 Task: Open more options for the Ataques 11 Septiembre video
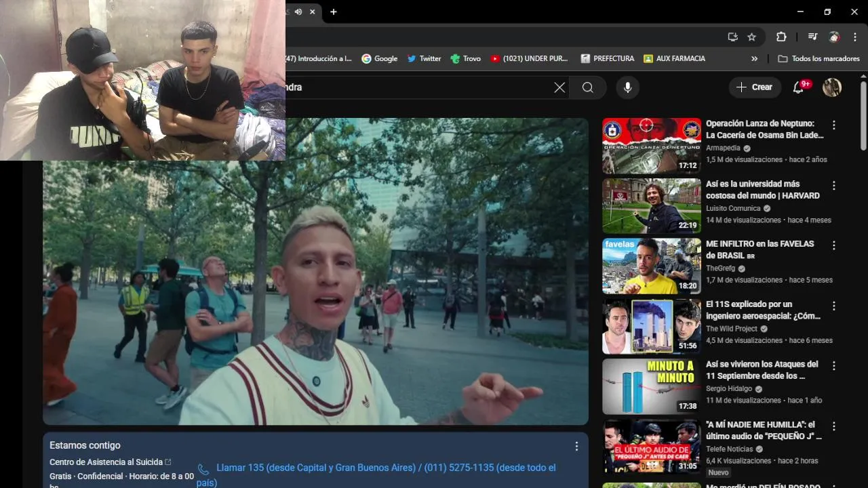834,366
